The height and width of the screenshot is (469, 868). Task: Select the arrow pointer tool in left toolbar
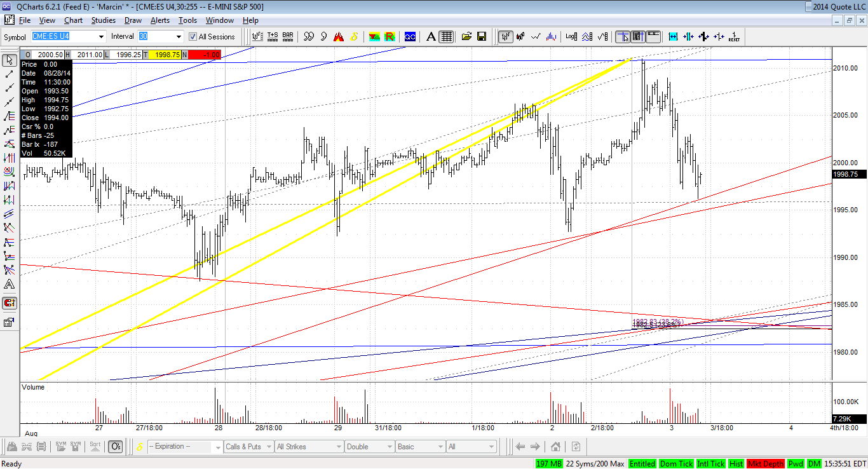coord(10,60)
